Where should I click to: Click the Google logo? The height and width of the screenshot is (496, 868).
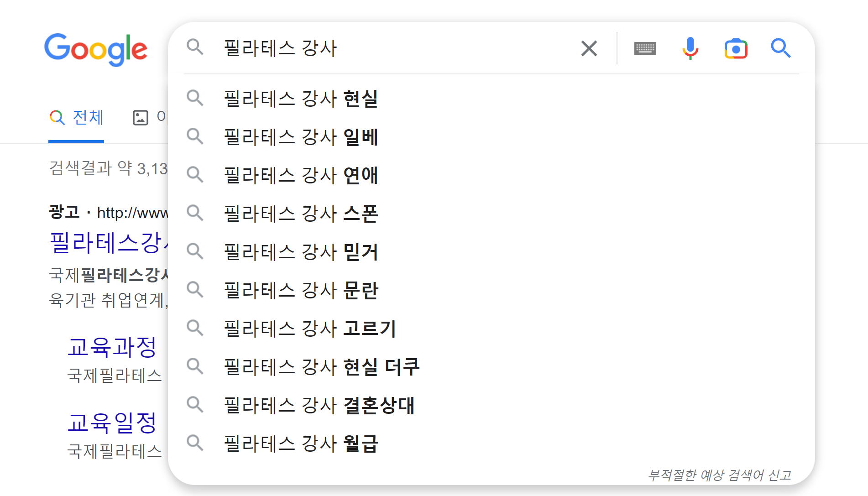(x=95, y=50)
